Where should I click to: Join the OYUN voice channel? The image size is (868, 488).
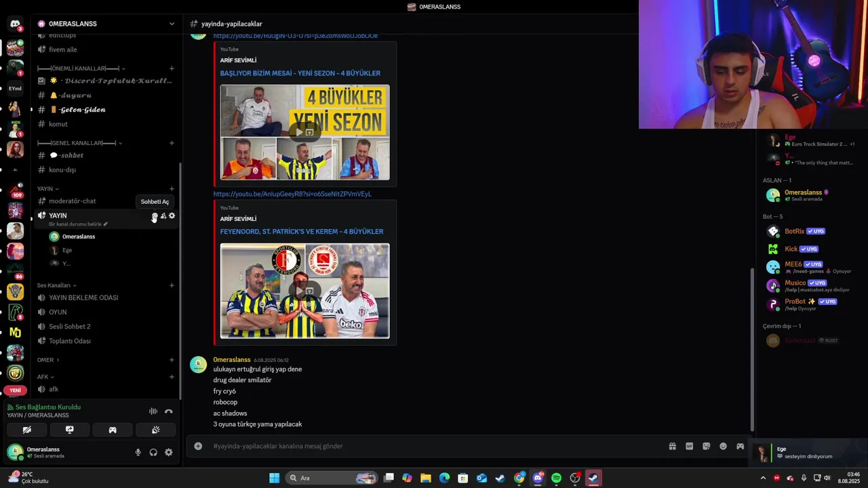click(106, 312)
